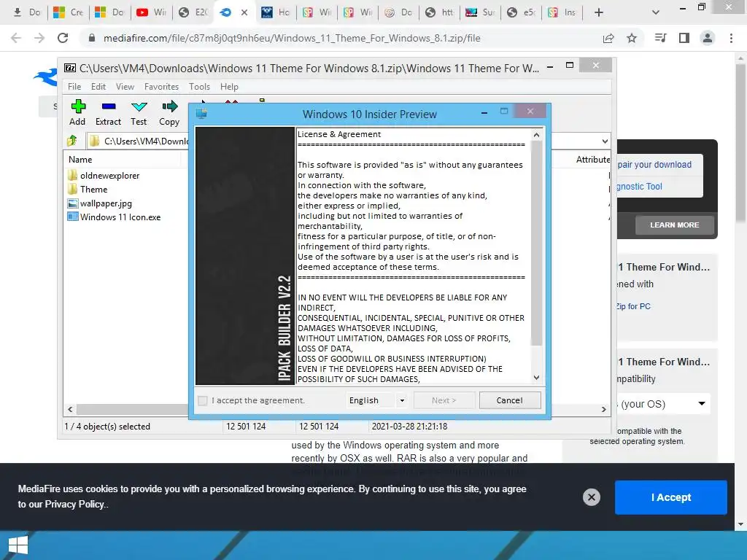Click 7-Zip horizontal scrollbar left arrow
The height and width of the screenshot is (560, 747).
click(x=70, y=409)
